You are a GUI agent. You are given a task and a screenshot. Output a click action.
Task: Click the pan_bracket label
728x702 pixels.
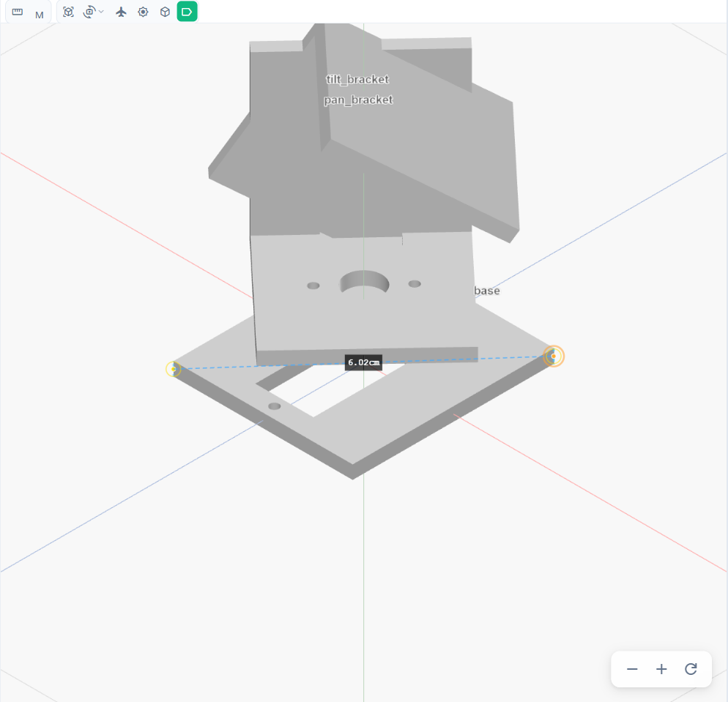pyautogui.click(x=358, y=100)
